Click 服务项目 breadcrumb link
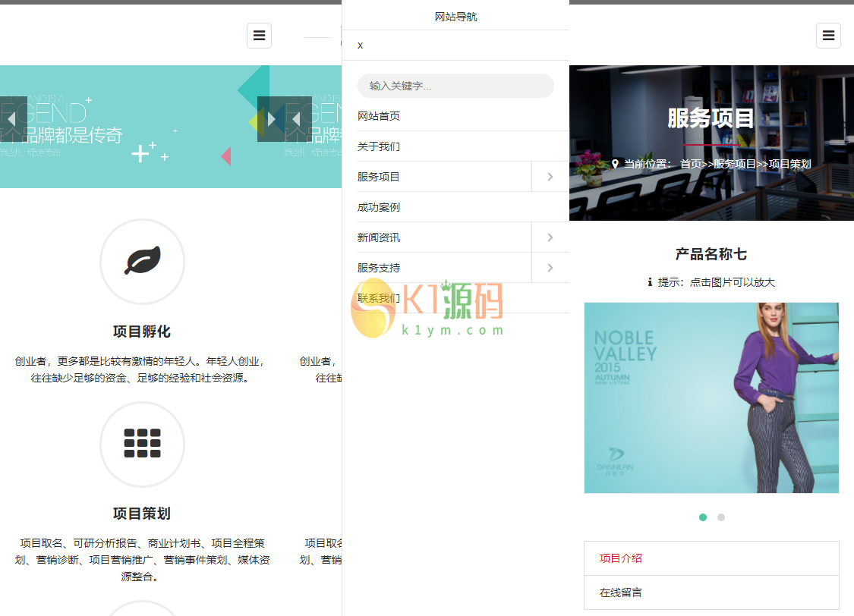Screen dimensions: 854x616 tap(735, 164)
